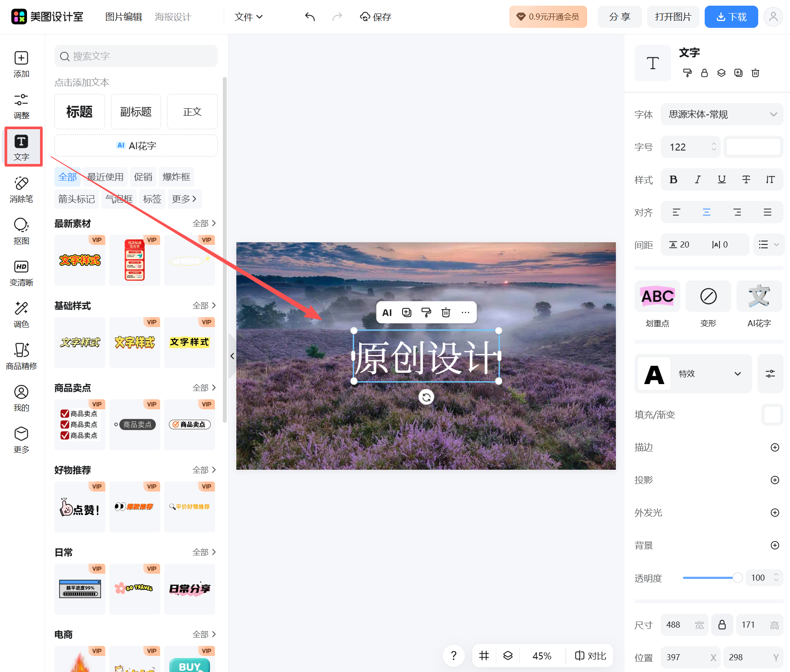Select the 消除笔 eraser pen tool
This screenshot has width=790, height=672.
click(x=21, y=190)
